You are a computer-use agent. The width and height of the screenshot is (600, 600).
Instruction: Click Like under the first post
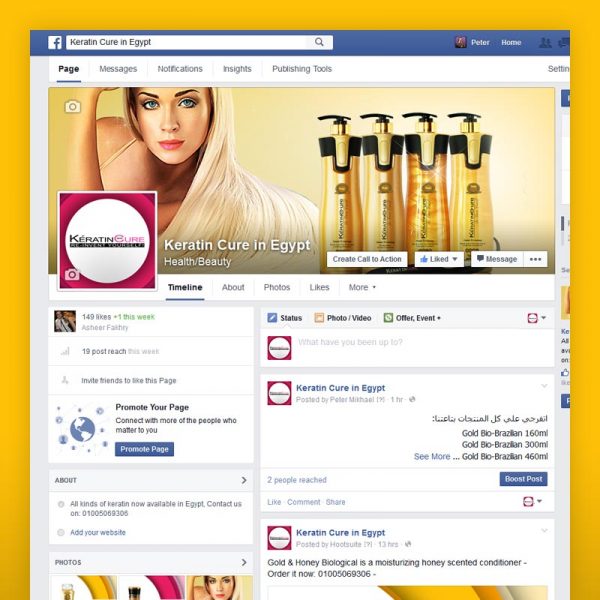[x=274, y=502]
